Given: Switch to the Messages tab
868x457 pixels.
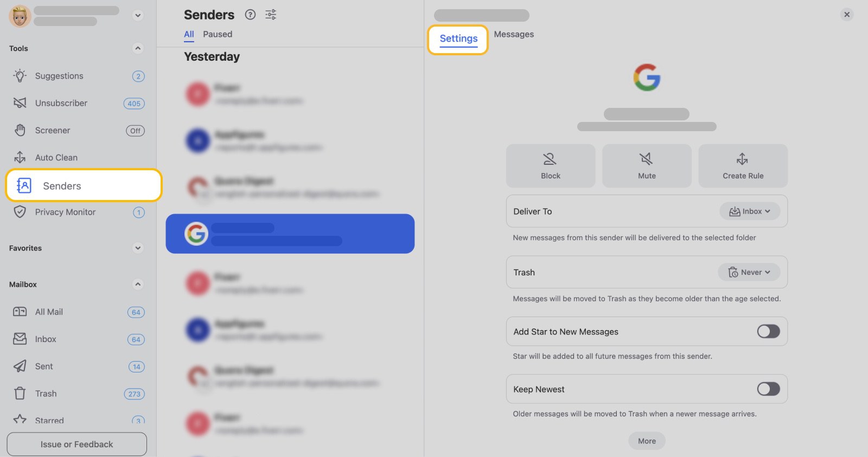Looking at the screenshot, I should click(514, 34).
